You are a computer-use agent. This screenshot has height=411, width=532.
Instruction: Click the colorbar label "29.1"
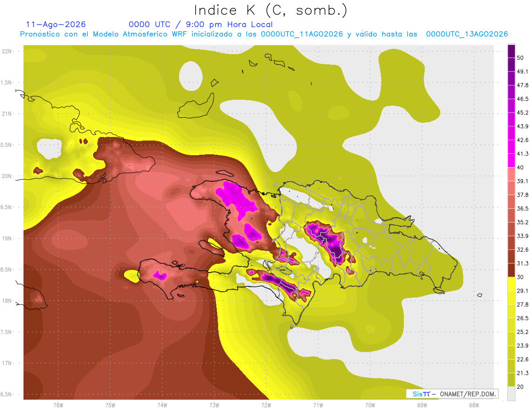522,291
